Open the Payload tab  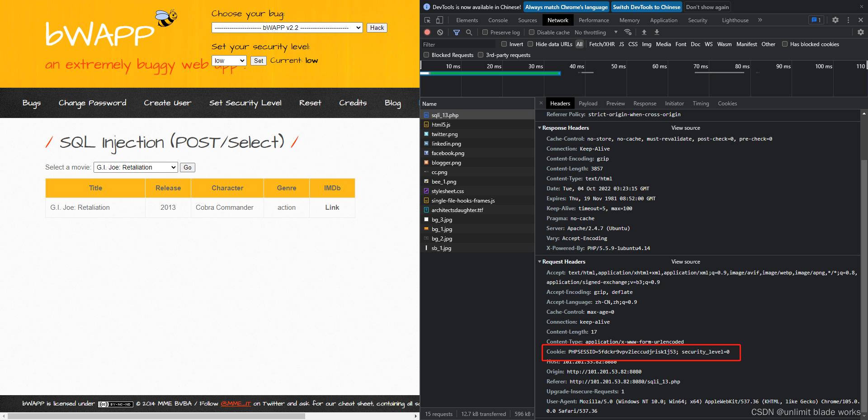tap(588, 103)
